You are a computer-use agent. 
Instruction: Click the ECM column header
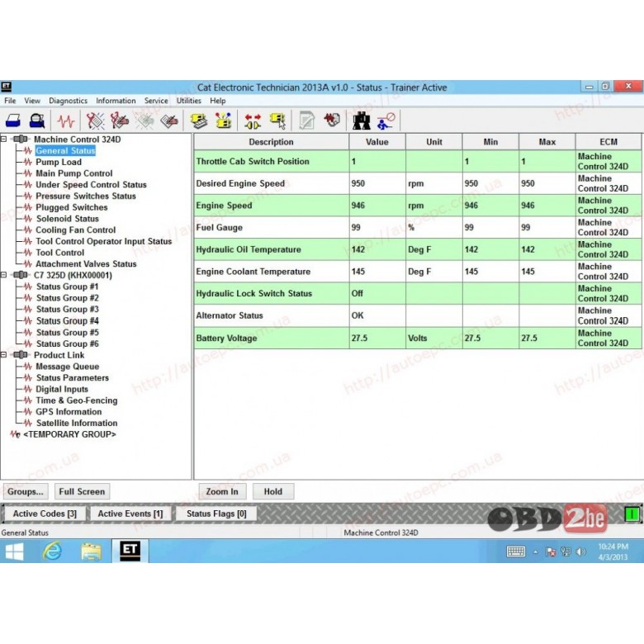tap(608, 142)
